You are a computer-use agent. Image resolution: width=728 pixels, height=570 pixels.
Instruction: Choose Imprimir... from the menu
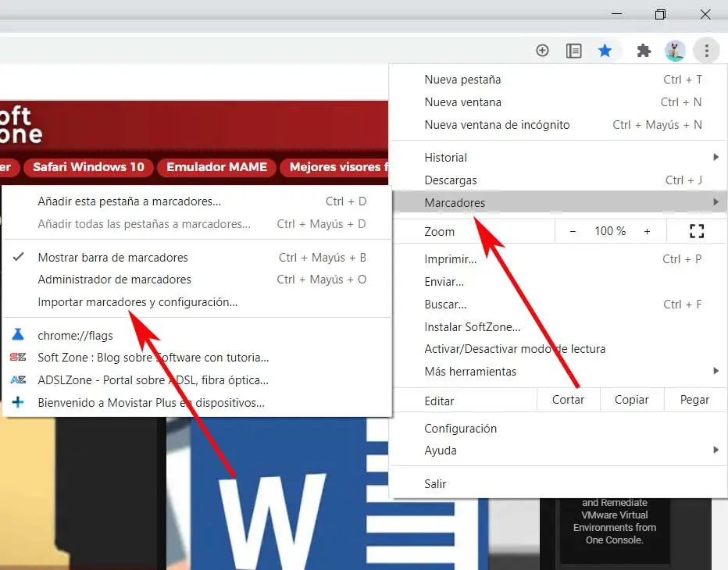pos(558,259)
